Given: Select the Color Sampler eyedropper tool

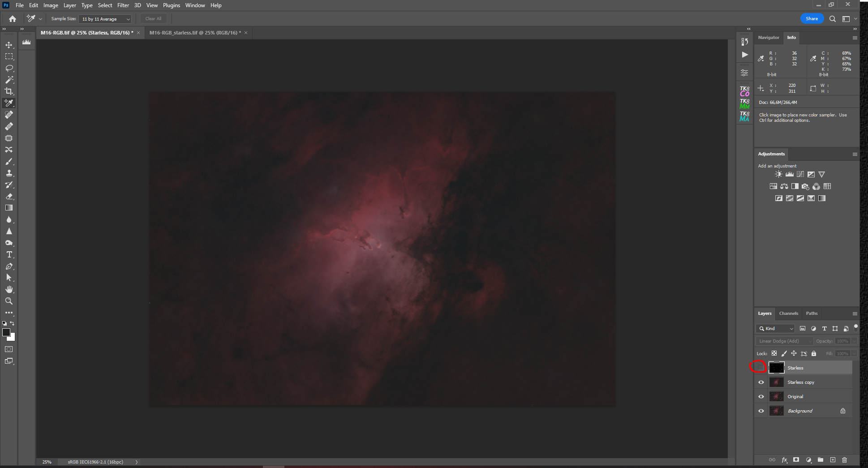Looking at the screenshot, I should tap(9, 103).
